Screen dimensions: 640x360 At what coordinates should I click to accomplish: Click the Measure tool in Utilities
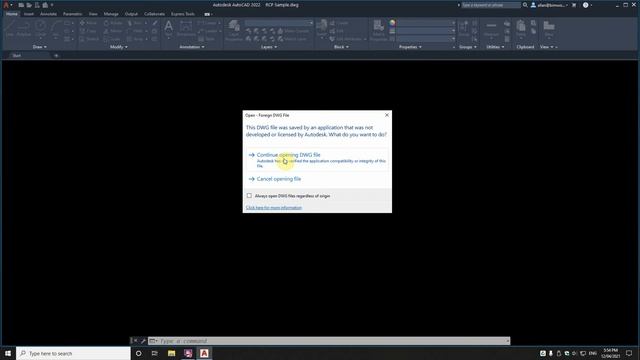tap(491, 29)
